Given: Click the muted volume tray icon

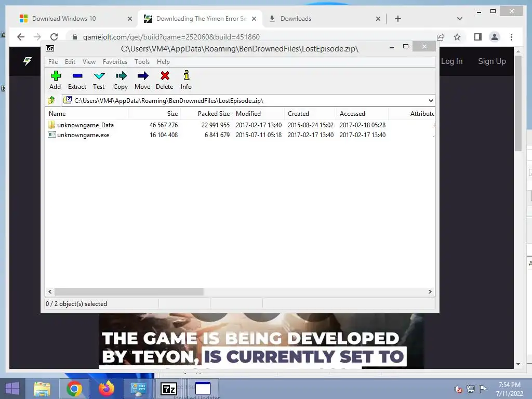Looking at the screenshot, I should [458, 389].
